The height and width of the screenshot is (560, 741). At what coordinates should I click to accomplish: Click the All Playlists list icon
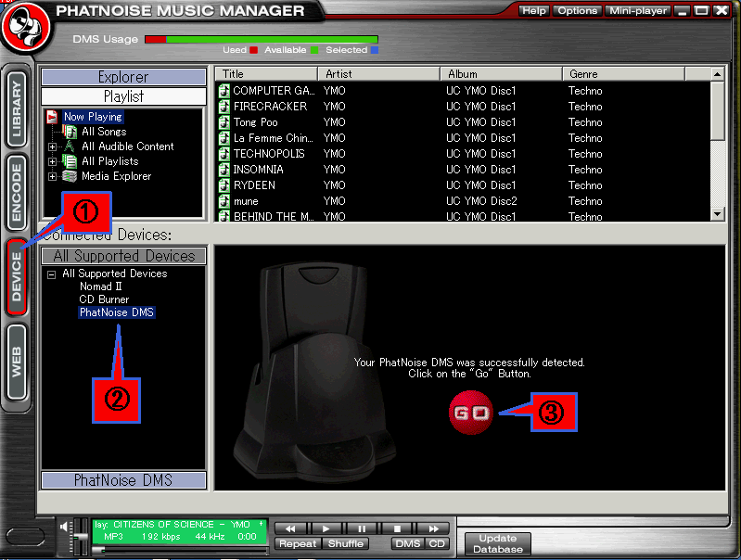point(70,161)
